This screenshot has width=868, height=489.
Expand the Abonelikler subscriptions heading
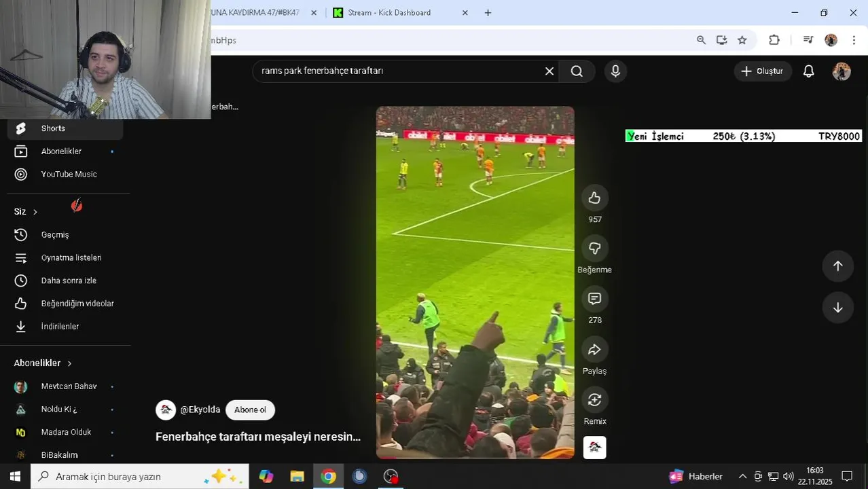[43, 363]
